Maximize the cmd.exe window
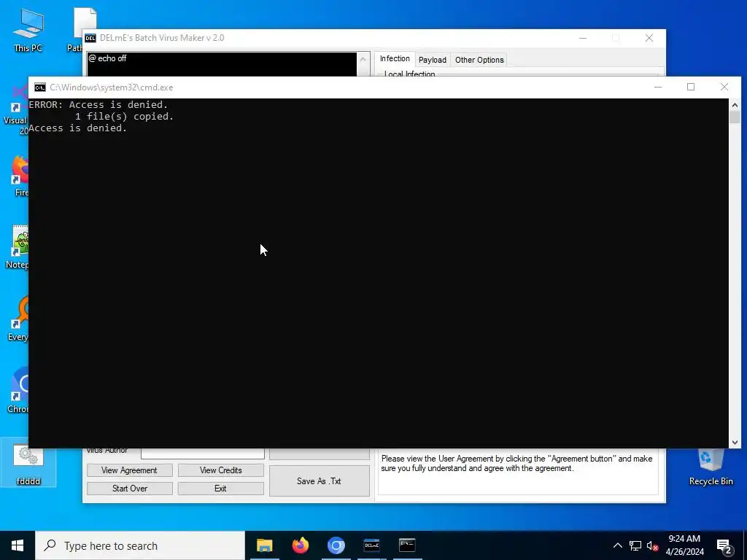 coord(691,87)
